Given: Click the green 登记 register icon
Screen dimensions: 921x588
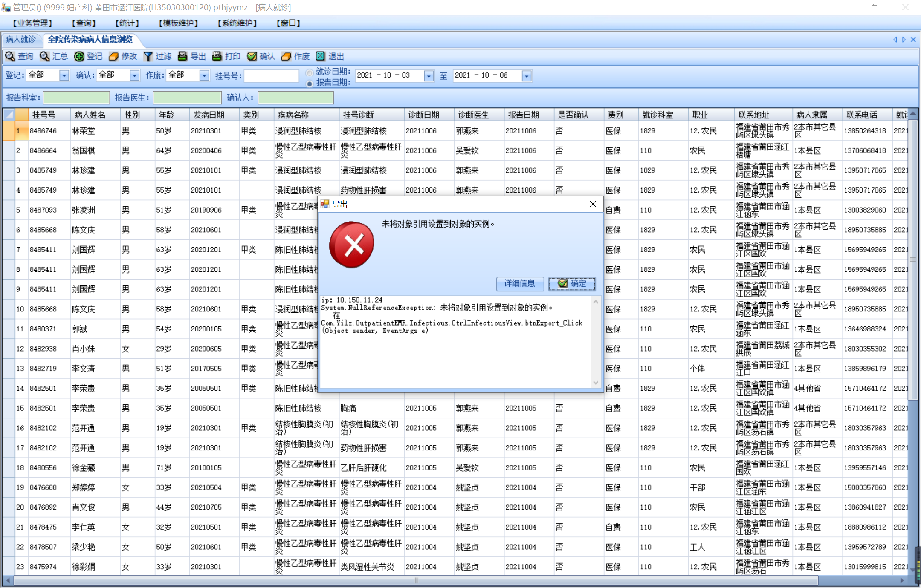Looking at the screenshot, I should (x=79, y=56).
